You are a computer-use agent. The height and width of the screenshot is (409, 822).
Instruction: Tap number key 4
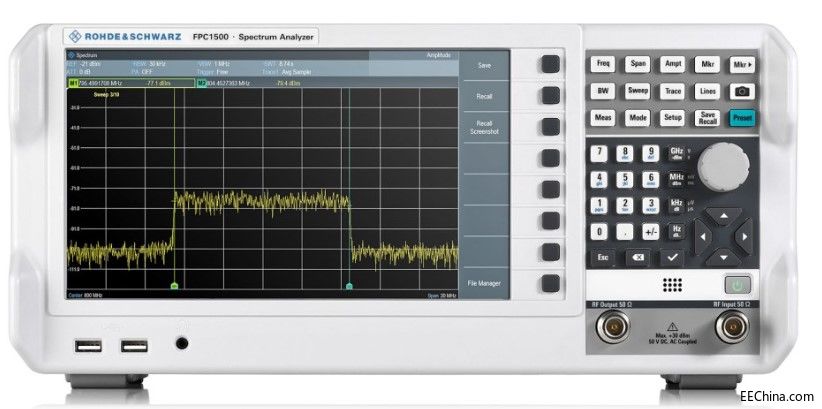(599, 179)
